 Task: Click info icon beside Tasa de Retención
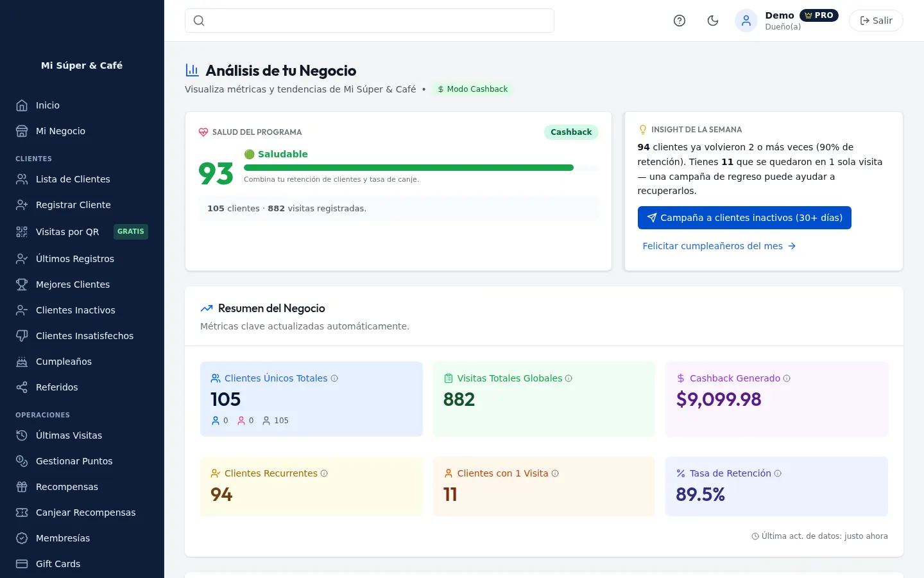click(778, 473)
